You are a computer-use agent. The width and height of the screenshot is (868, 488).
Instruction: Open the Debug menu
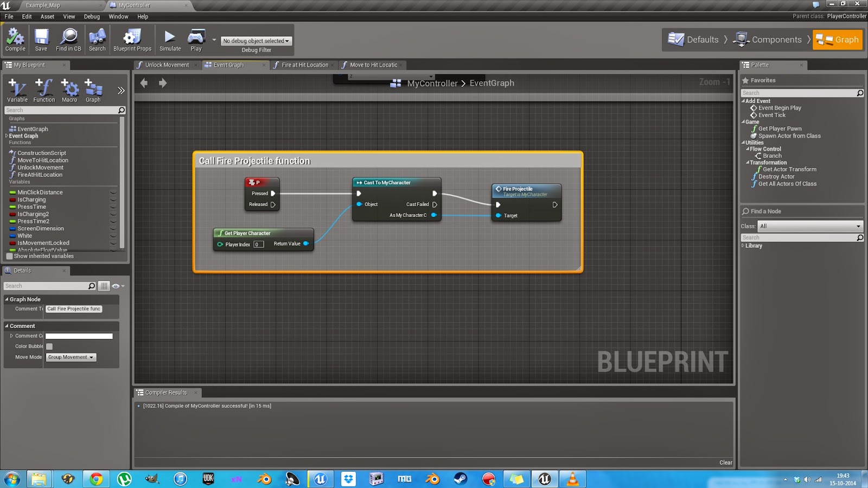tap(91, 16)
